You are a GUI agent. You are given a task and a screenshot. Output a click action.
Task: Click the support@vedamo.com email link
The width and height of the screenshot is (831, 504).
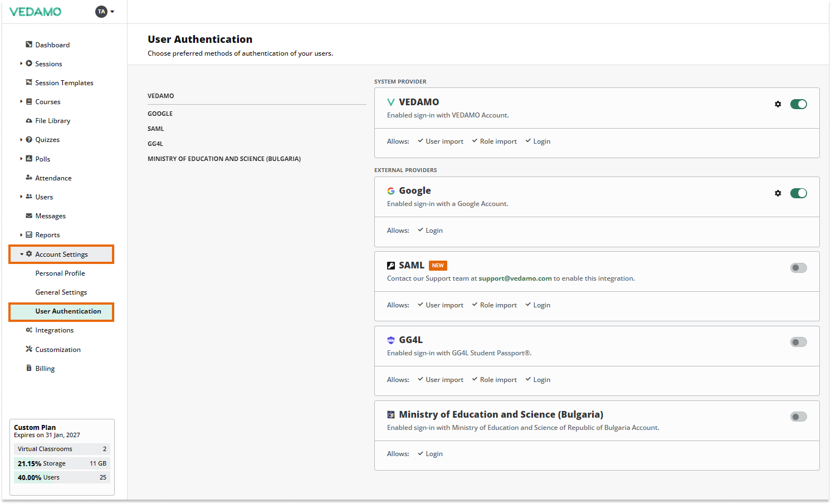pos(515,278)
